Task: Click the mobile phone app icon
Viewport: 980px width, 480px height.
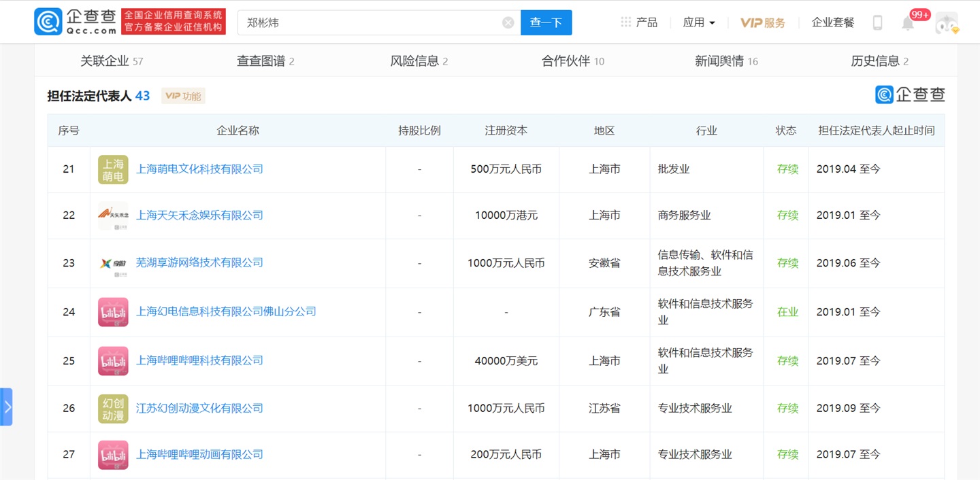Action: click(x=877, y=22)
